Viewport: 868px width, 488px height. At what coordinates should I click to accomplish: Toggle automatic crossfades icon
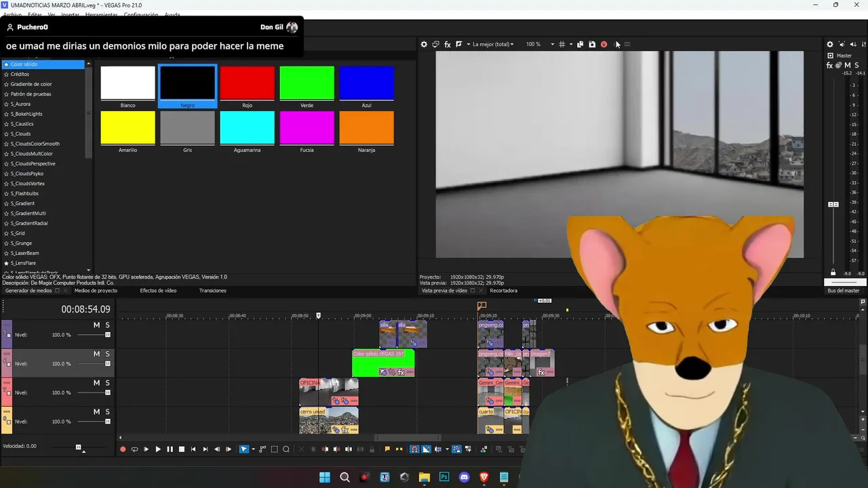coord(426,449)
